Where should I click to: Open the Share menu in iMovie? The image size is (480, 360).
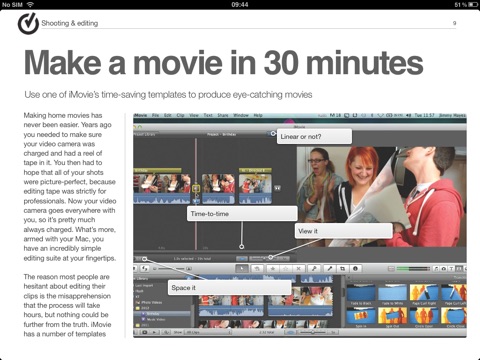(x=223, y=115)
